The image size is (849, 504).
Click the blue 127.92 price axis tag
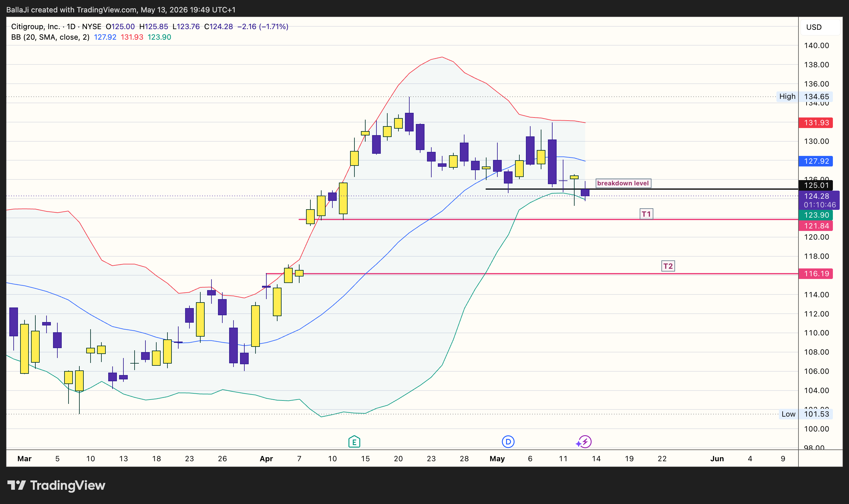816,161
